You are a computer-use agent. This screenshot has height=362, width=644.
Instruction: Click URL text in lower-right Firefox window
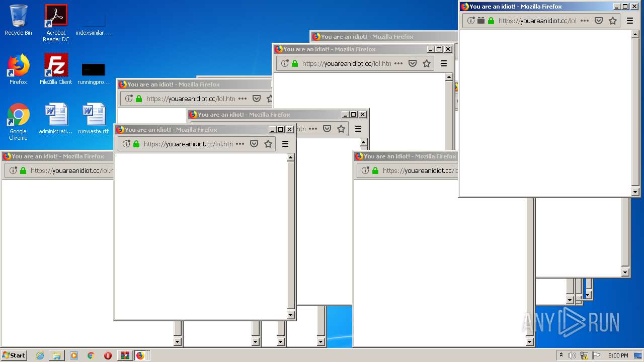[x=420, y=170]
